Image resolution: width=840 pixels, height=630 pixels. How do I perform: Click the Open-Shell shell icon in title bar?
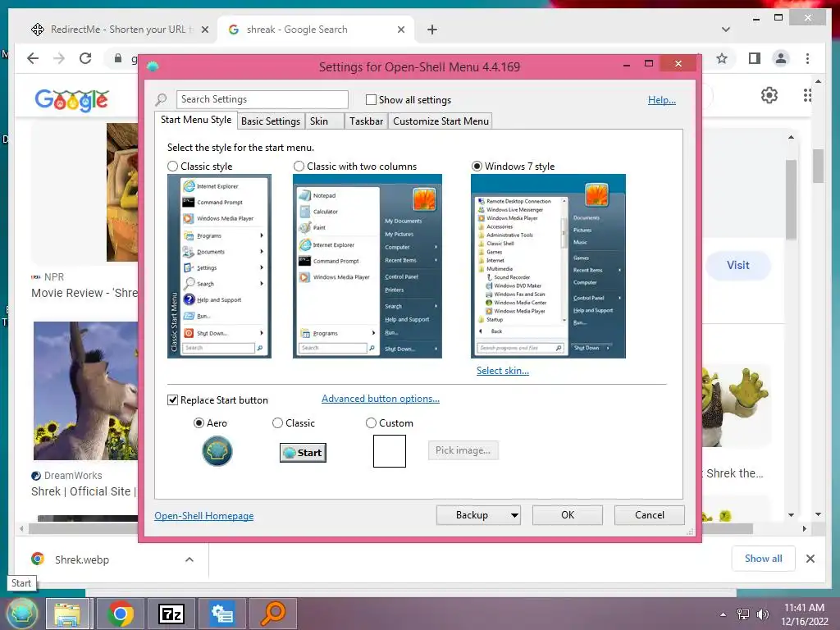153,66
